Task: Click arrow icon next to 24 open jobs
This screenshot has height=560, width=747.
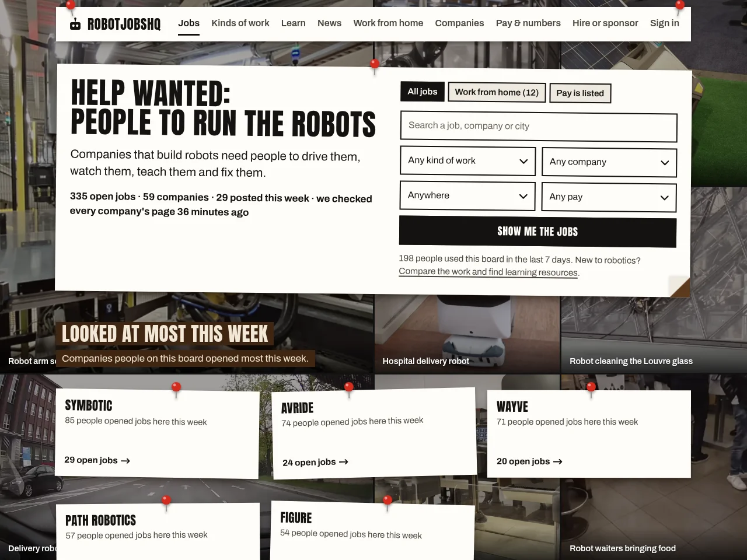Action: click(x=343, y=462)
